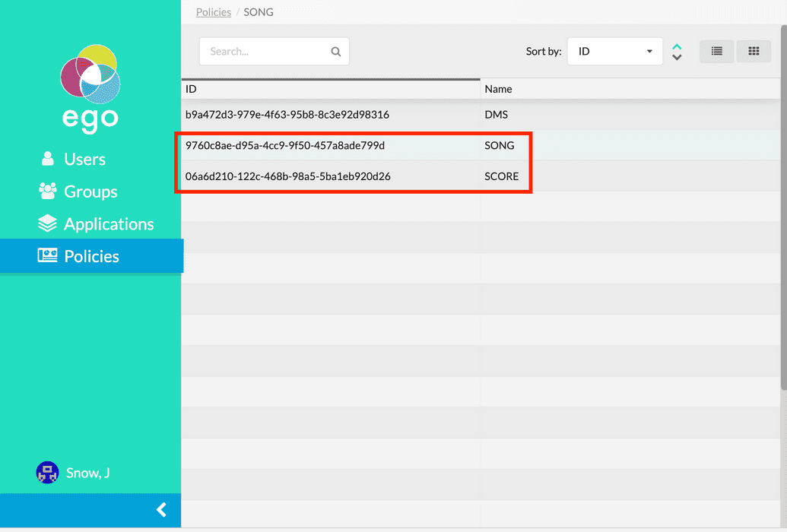787x532 pixels.
Task: Click the ego logo in the sidebar
Action: point(90,87)
